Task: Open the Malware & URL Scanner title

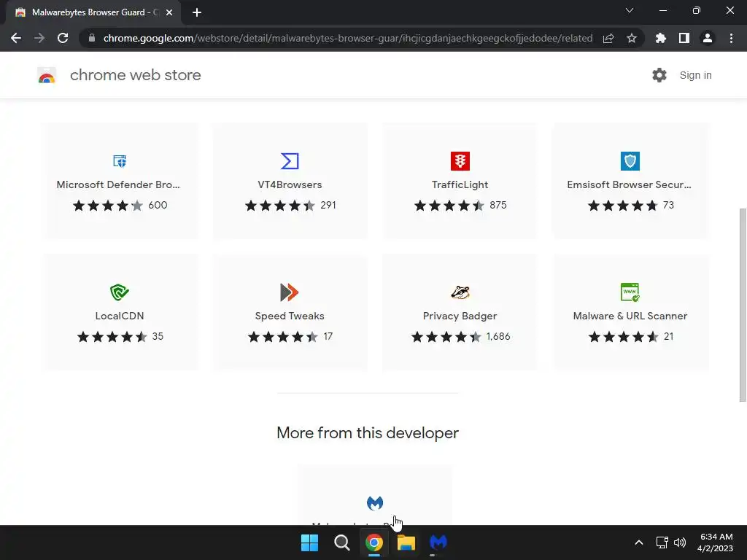Action: [630, 316]
